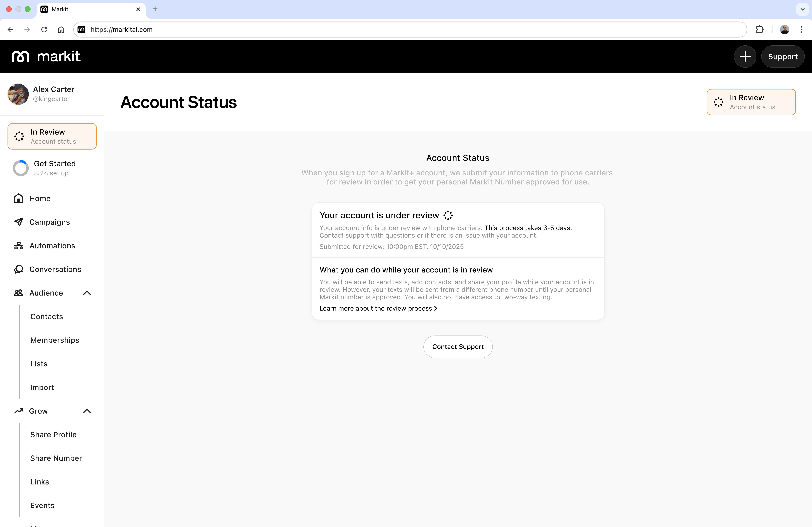Open a new browser tab

[155, 9]
